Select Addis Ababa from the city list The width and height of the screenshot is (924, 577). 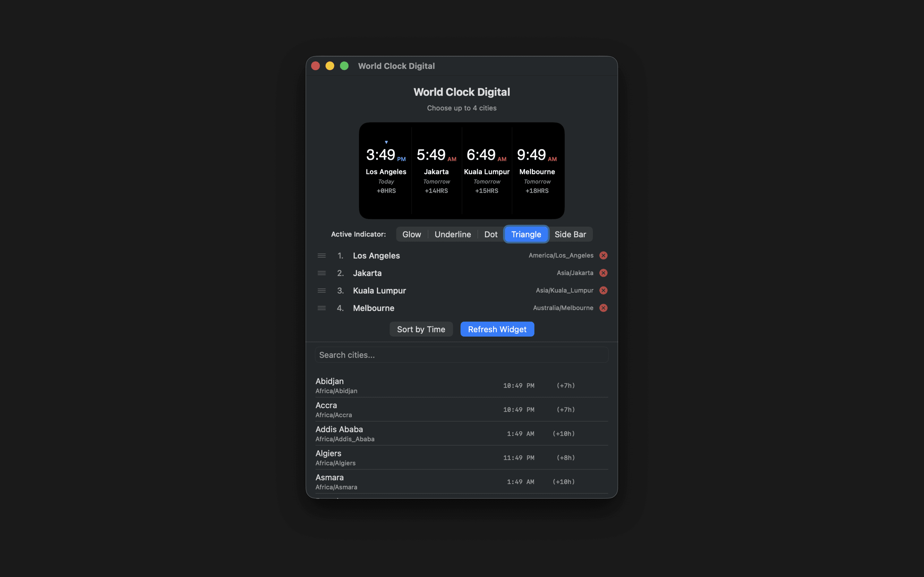pos(420,433)
